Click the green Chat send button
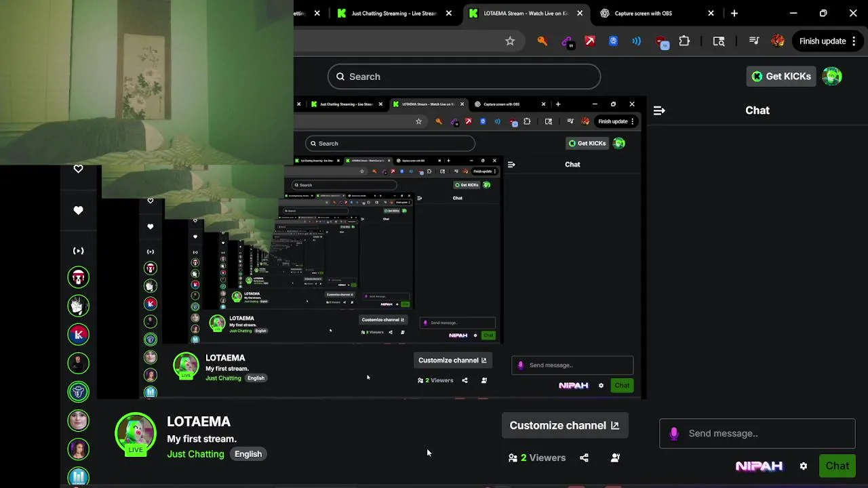Image resolution: width=868 pixels, height=488 pixels. 837,466
